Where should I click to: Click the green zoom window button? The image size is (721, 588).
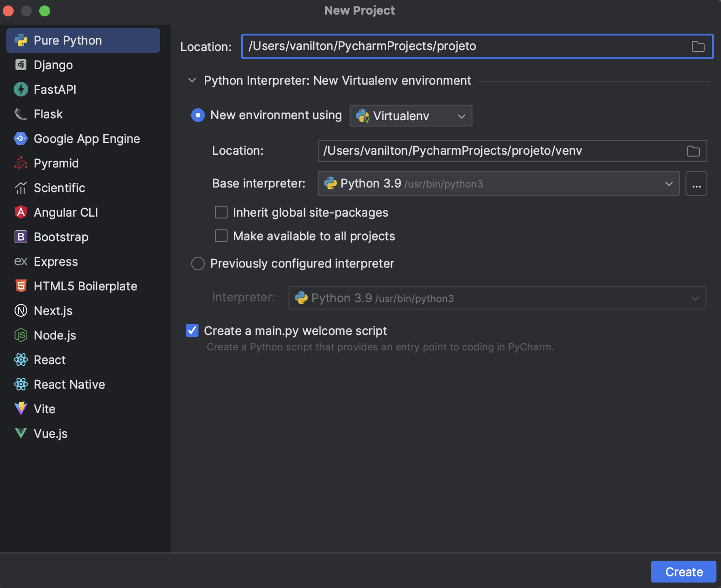45,11
